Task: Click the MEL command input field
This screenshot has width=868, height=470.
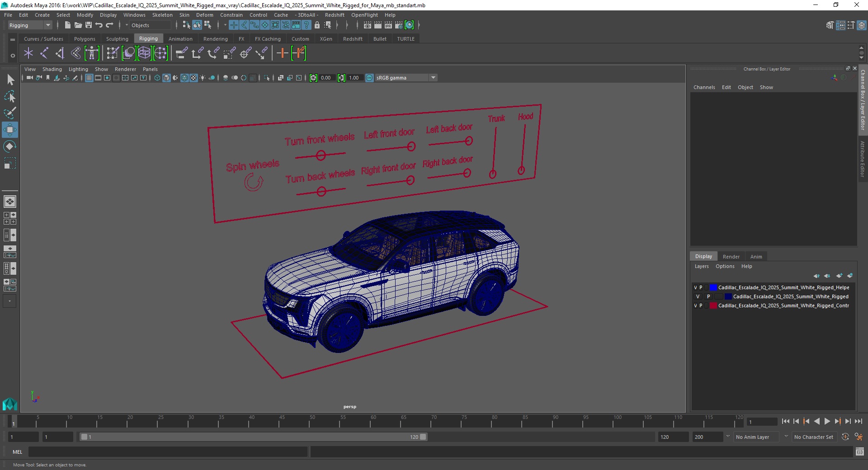Action: click(x=168, y=451)
